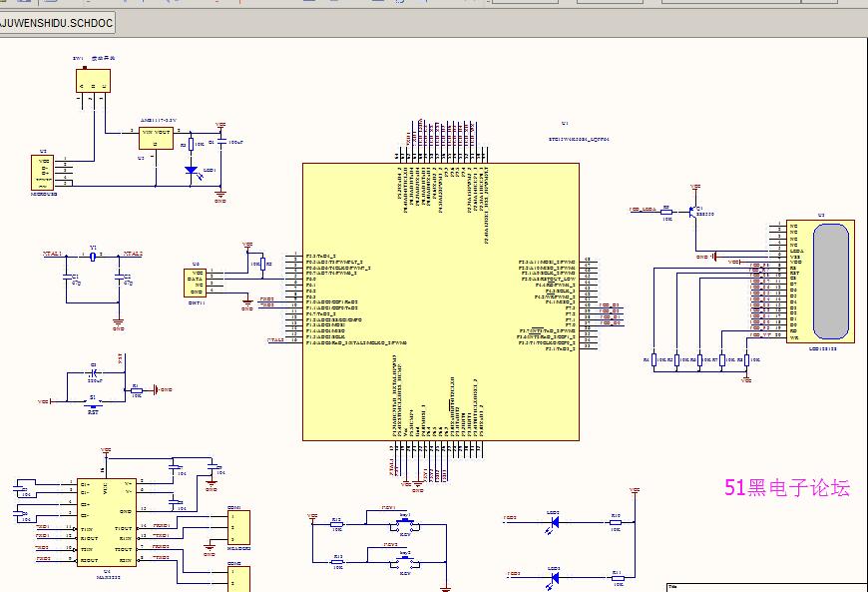The height and width of the screenshot is (592, 868).
Task: Select the 100uF capacitor C4
Action: click(x=220, y=143)
